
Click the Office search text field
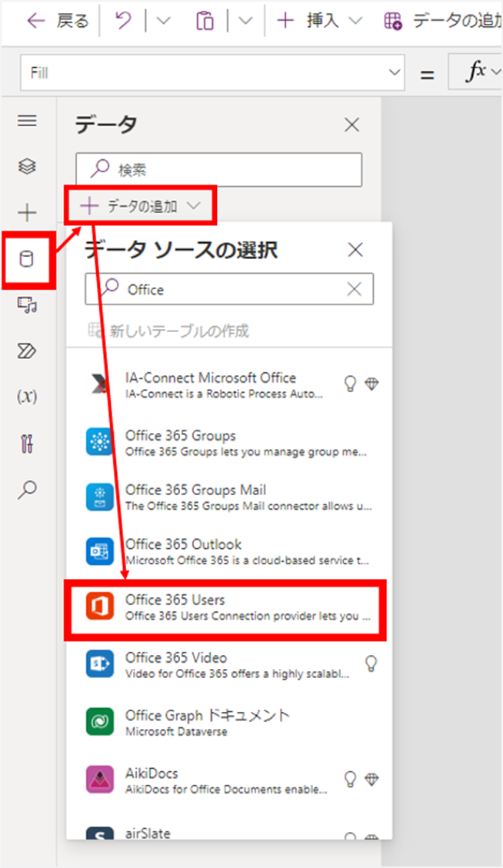click(229, 289)
